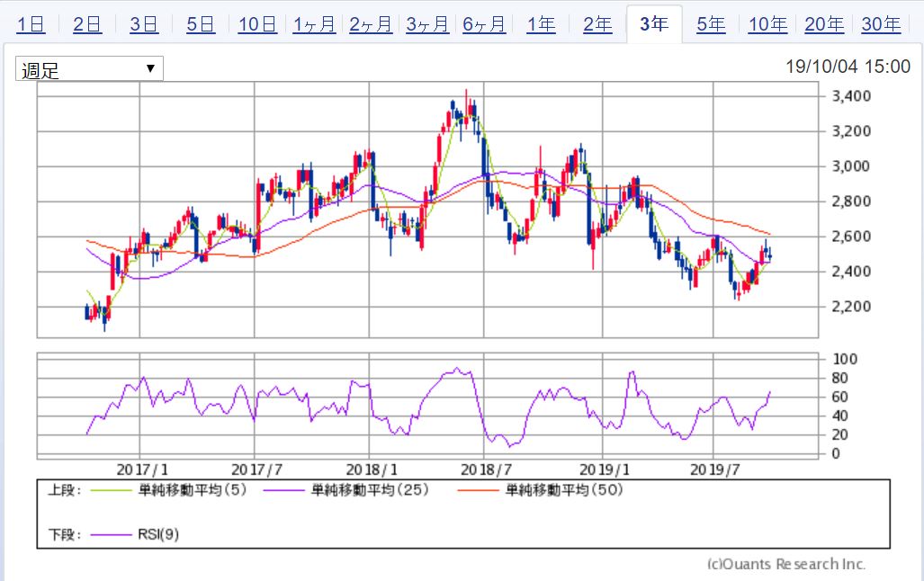Show the 6ヶ月 chart
The height and width of the screenshot is (581, 924).
click(x=484, y=25)
